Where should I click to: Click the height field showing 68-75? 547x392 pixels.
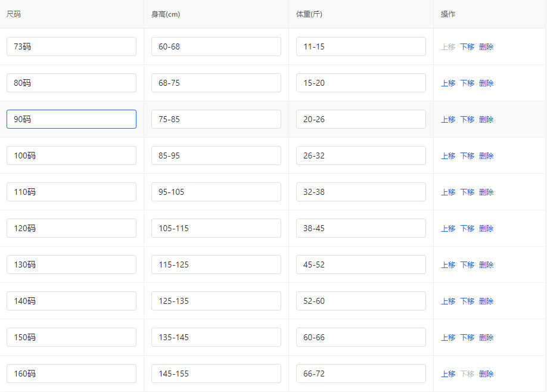(216, 83)
